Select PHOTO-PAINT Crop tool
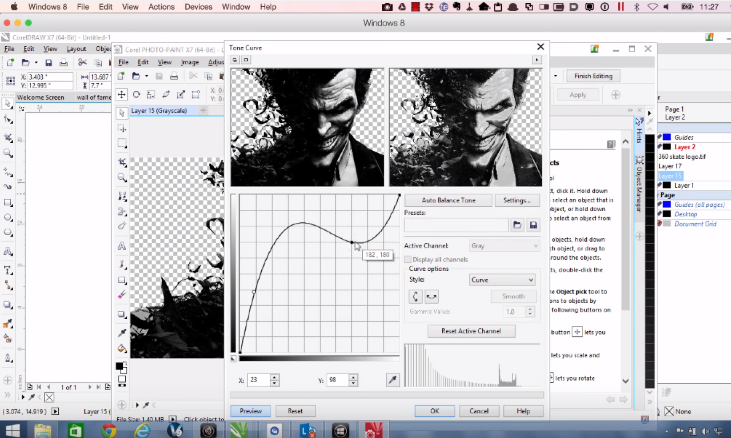 pyautogui.click(x=122, y=162)
